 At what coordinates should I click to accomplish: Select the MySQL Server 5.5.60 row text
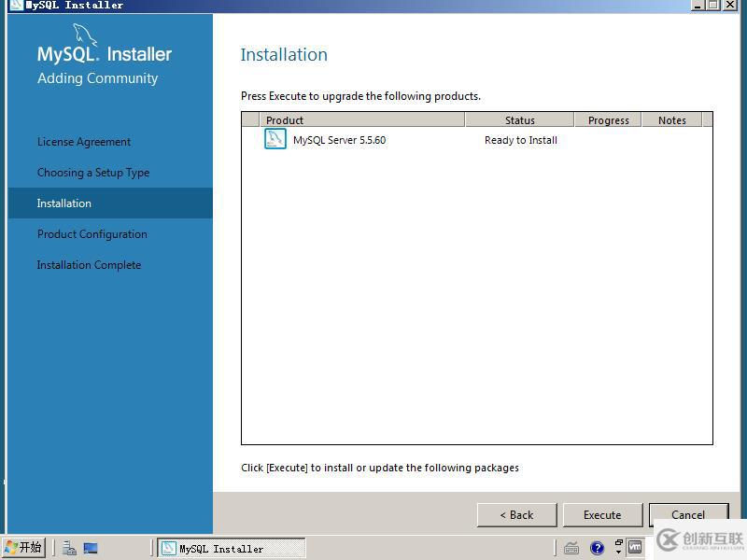tap(339, 140)
